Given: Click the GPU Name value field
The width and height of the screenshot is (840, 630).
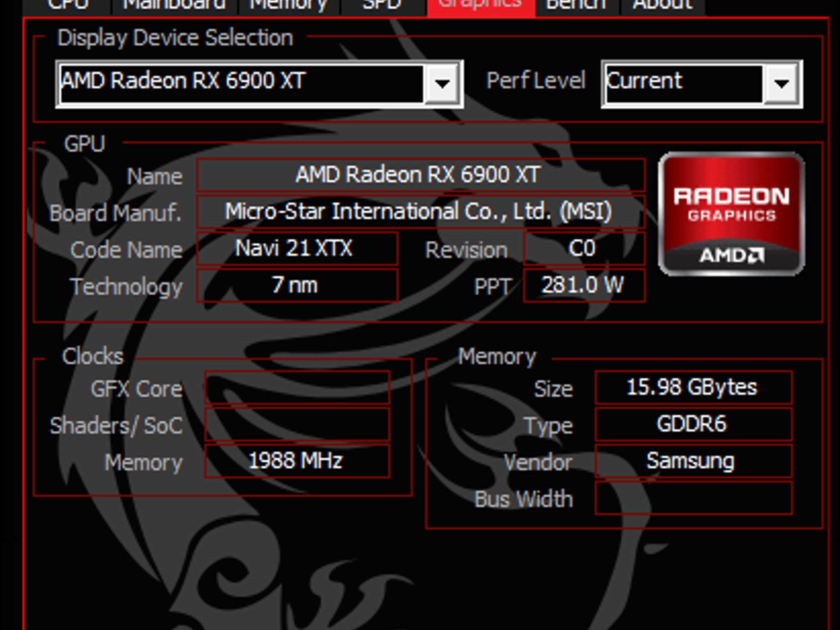Looking at the screenshot, I should [421, 175].
